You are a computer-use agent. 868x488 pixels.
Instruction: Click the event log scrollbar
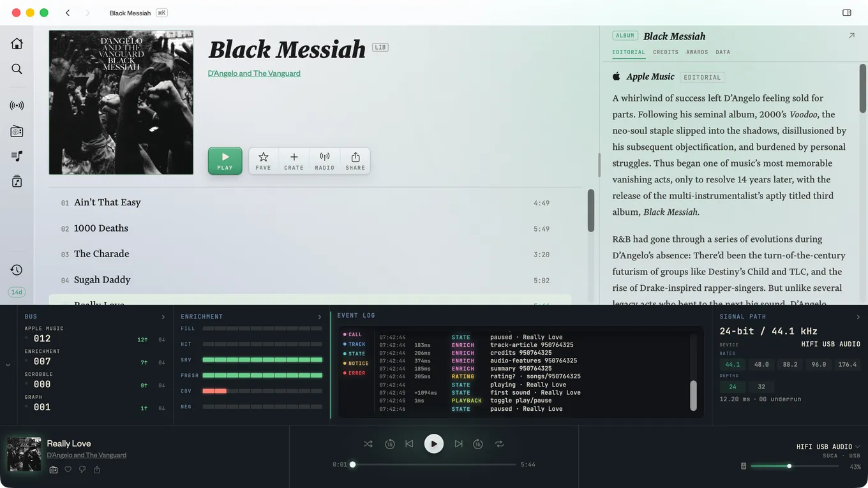coord(694,396)
